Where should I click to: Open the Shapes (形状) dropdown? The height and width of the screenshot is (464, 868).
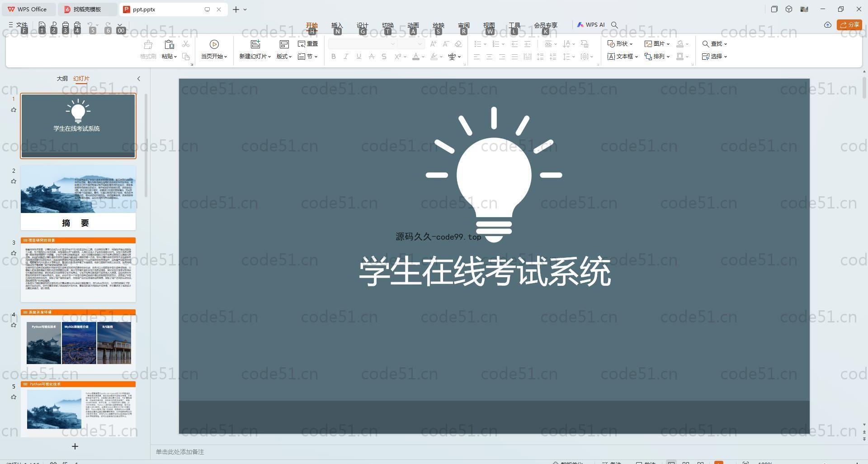click(620, 44)
